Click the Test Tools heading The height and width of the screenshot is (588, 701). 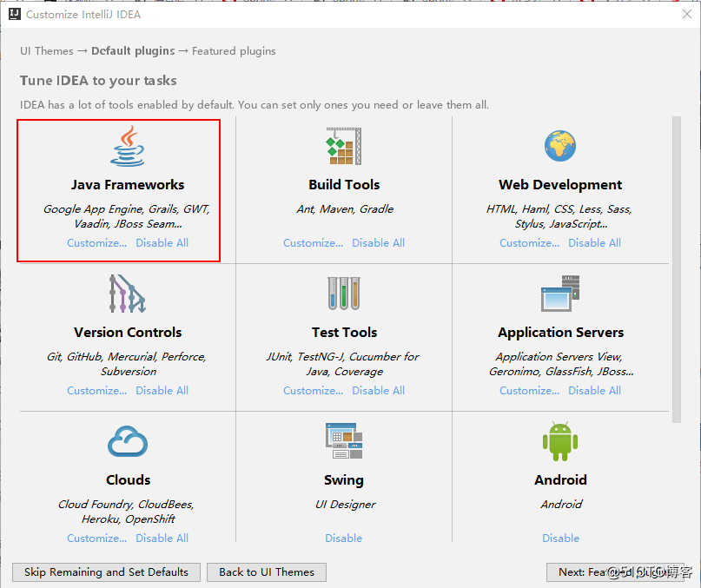click(344, 333)
